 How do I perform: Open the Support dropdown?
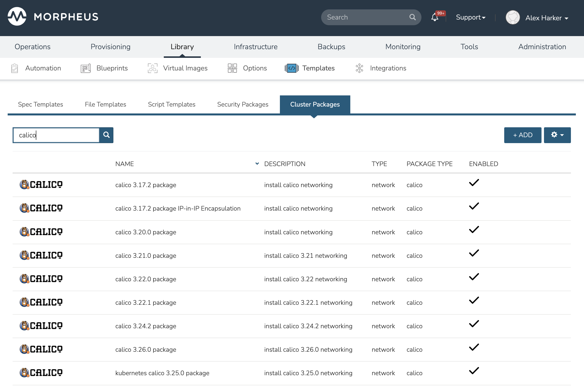pos(471,17)
